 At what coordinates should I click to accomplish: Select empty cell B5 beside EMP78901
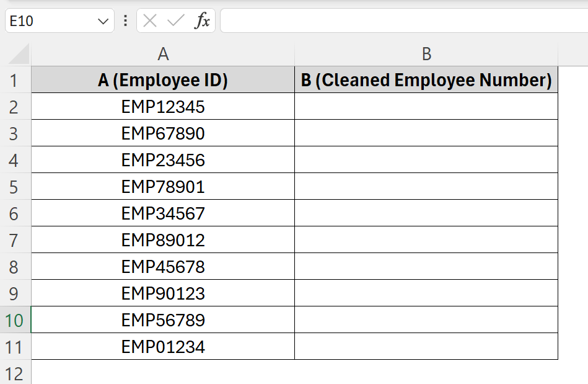coord(426,187)
